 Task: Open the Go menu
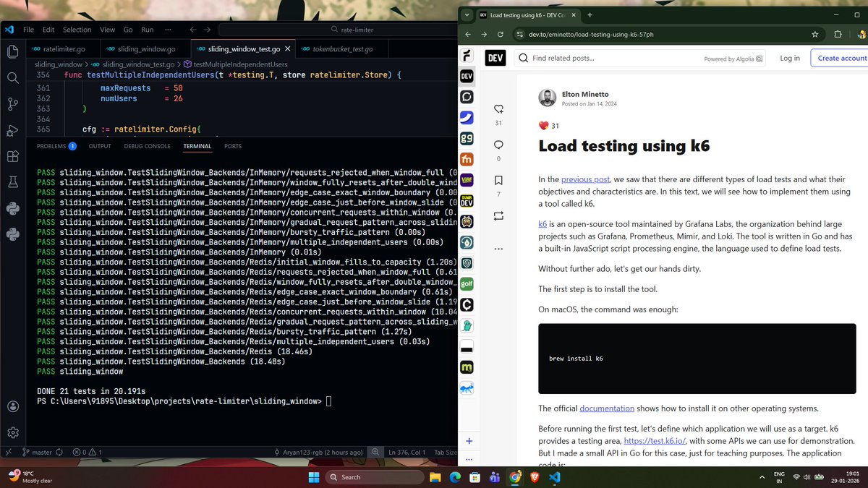click(128, 30)
